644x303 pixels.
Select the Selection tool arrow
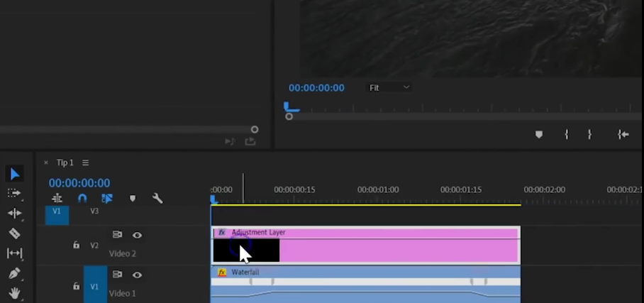click(x=14, y=174)
